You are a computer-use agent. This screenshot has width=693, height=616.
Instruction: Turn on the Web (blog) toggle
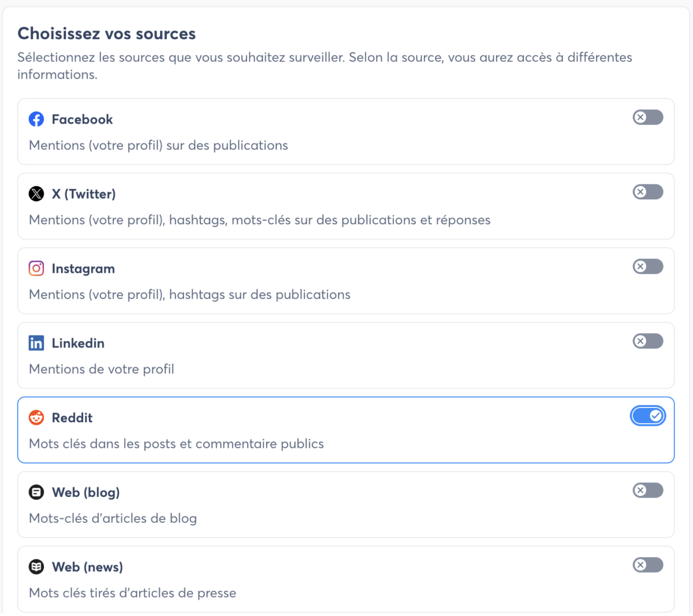point(647,491)
